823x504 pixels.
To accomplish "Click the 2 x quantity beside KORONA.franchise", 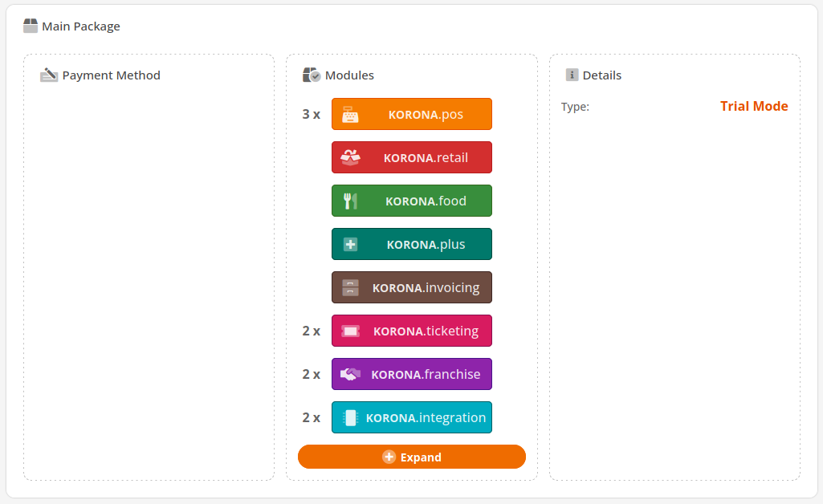I will point(312,375).
